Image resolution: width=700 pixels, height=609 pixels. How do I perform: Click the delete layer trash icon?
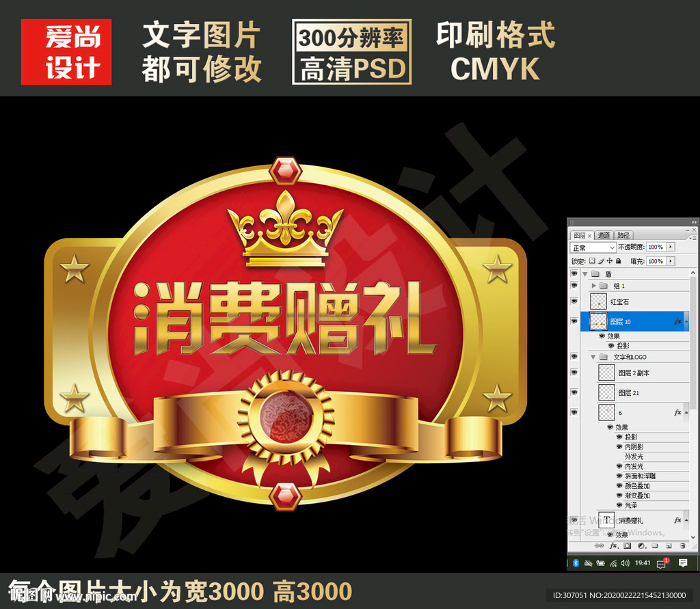point(683,545)
